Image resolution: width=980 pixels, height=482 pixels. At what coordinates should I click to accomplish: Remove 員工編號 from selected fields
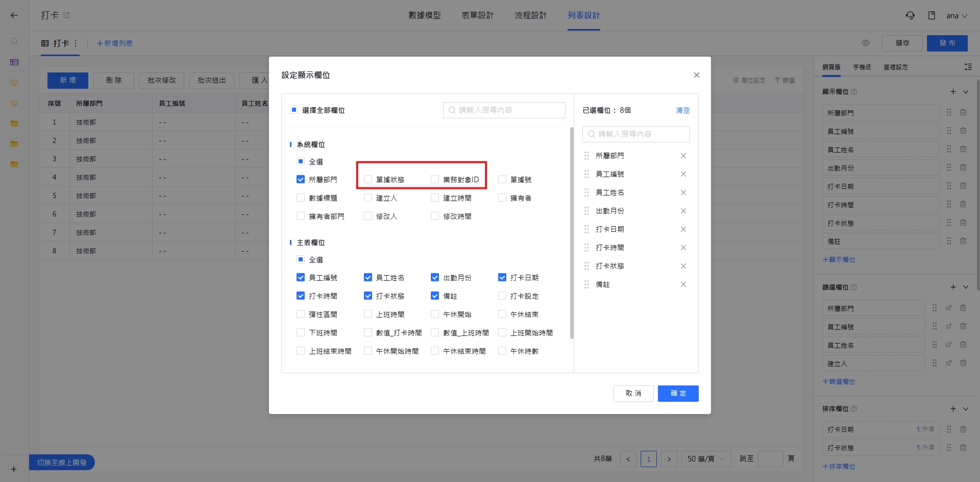pyautogui.click(x=683, y=174)
